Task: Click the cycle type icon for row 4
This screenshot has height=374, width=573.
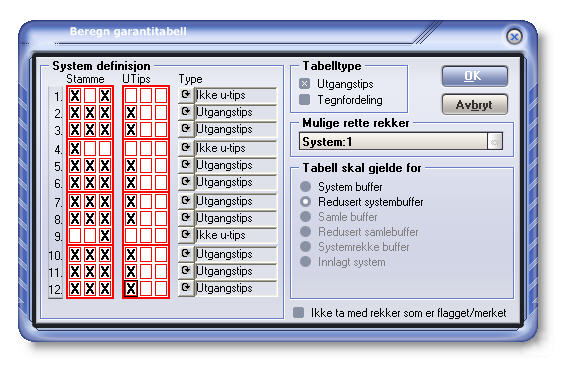Action: 186,148
